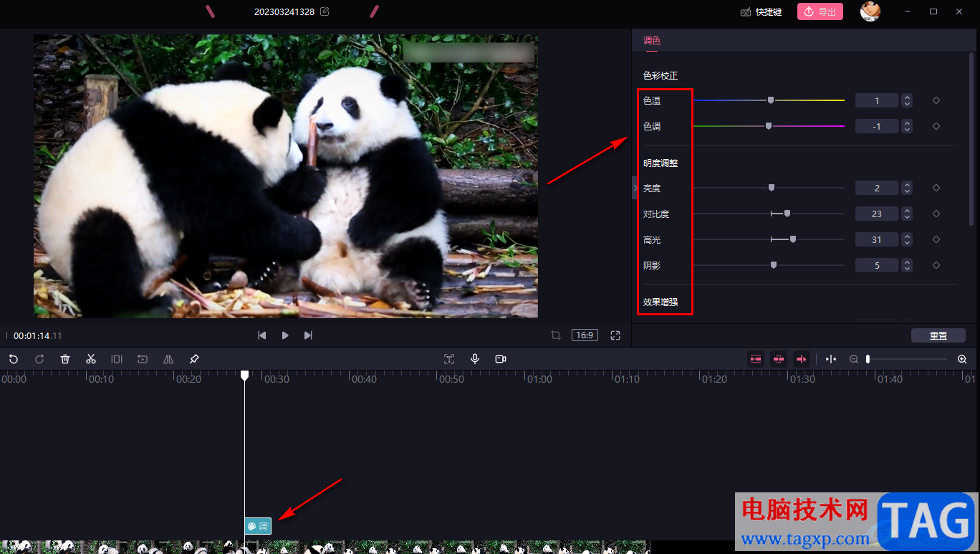This screenshot has height=554, width=980.
Task: Enter fullscreen preview mode
Action: [615, 335]
